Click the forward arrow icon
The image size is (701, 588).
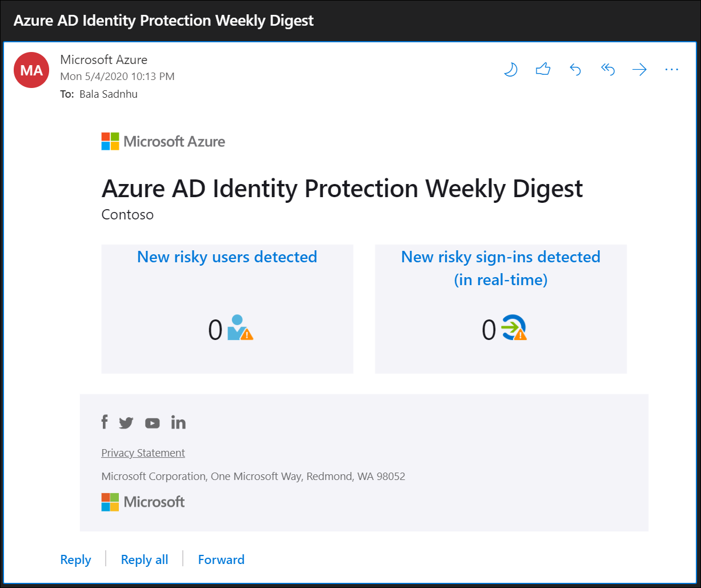tap(639, 69)
